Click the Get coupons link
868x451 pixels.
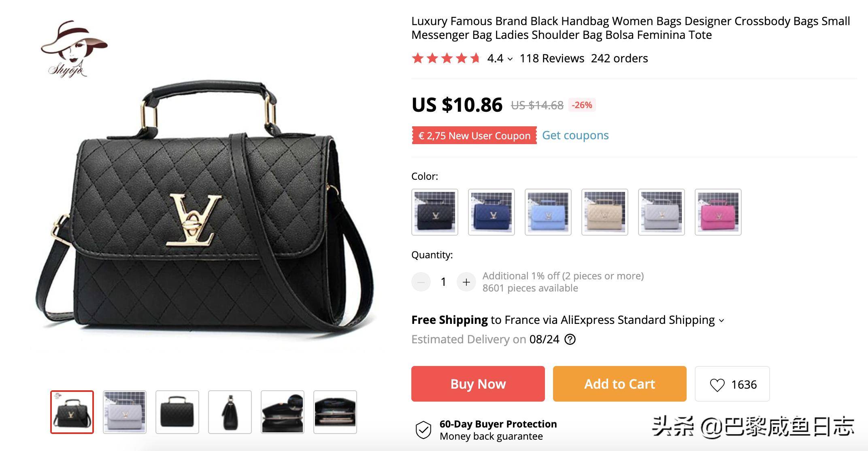pyautogui.click(x=575, y=135)
